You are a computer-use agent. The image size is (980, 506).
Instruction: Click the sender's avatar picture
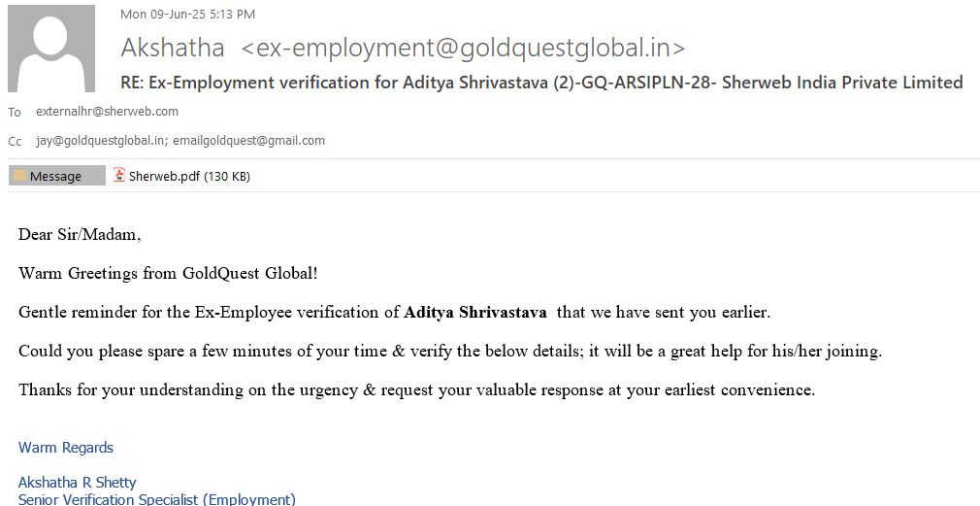pos(51,49)
